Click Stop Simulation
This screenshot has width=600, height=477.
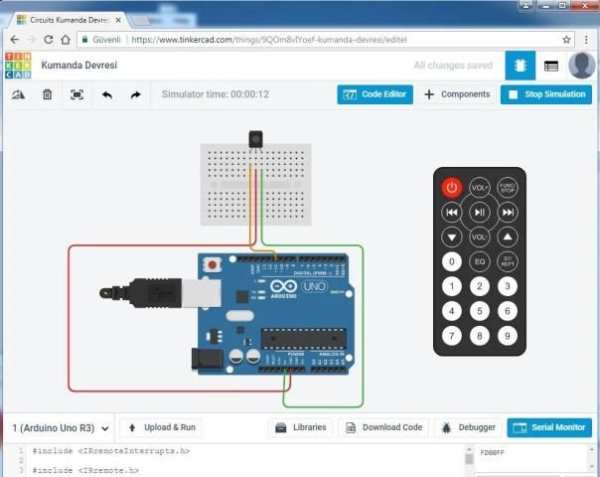click(546, 94)
